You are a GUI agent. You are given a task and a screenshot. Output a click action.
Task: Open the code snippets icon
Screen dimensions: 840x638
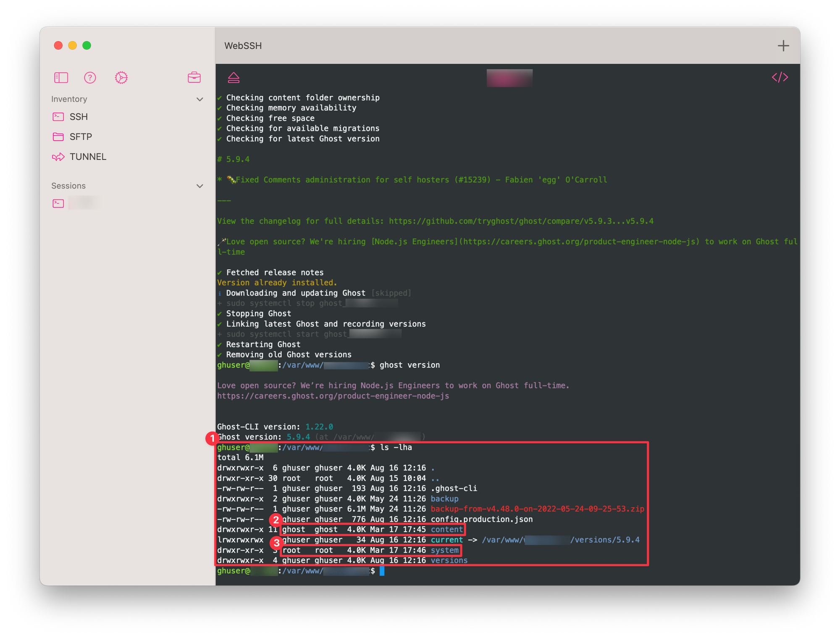click(x=780, y=78)
